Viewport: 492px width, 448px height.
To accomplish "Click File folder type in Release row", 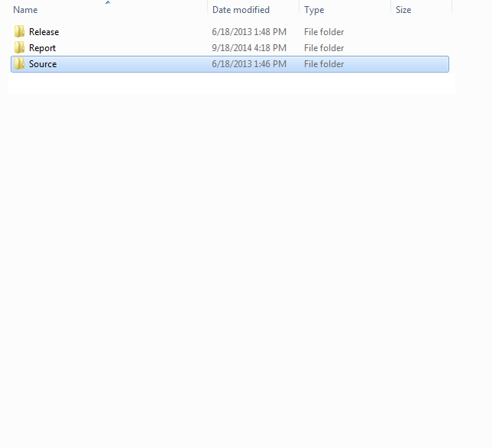I will (324, 32).
